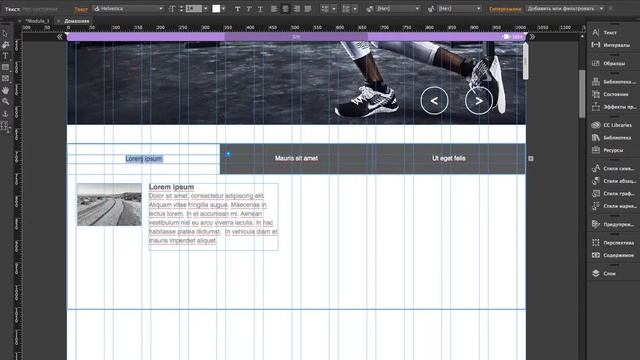This screenshot has width=640, height=360.
Task: Open the Интервалы (Spacing) panel
Action: coord(613,45)
